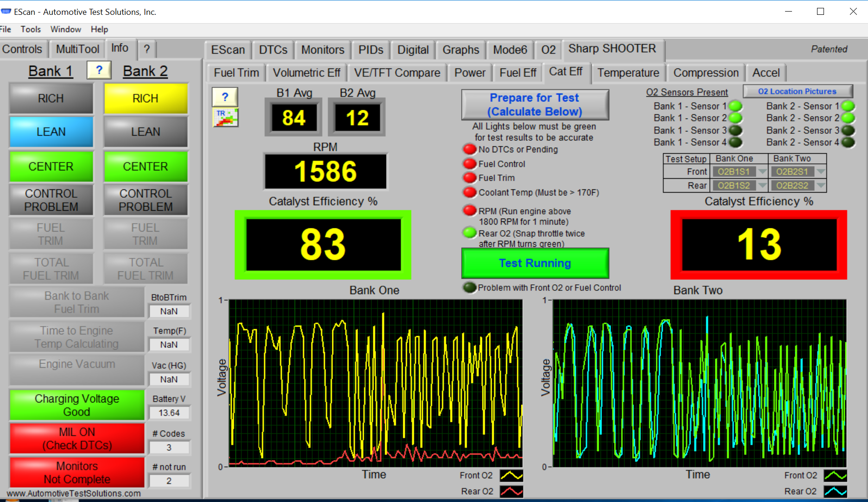Switch to the DTCs tab
Image resolution: width=868 pixels, height=502 pixels.
pos(273,50)
